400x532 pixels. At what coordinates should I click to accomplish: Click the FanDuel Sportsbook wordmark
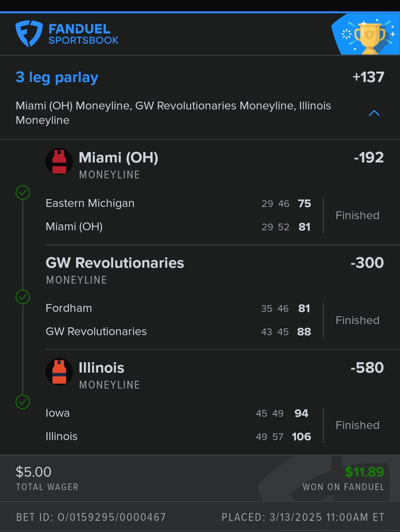(83, 34)
